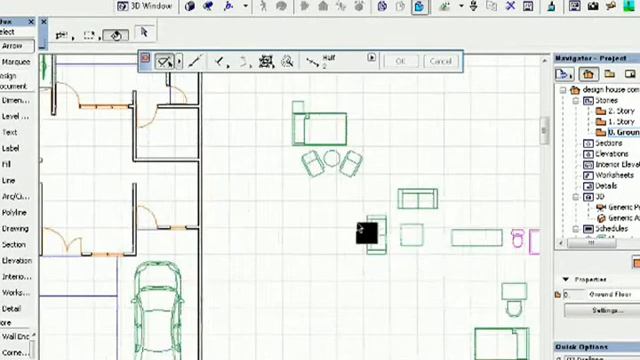This screenshot has width=640, height=360.
Task: Click the Navigator Project Chooser icon
Action: pyautogui.click(x=564, y=74)
